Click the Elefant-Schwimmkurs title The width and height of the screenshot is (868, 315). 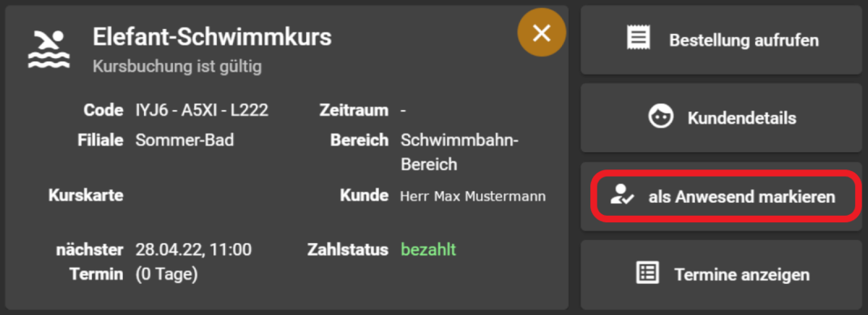(212, 36)
